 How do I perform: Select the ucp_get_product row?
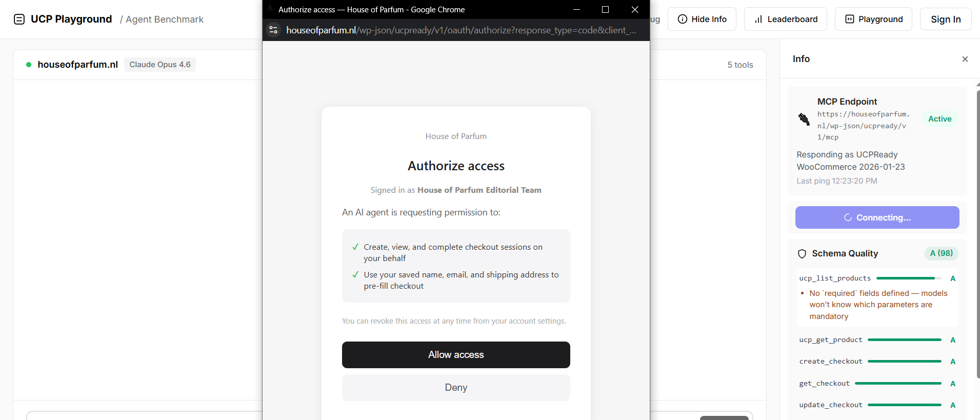click(877, 340)
